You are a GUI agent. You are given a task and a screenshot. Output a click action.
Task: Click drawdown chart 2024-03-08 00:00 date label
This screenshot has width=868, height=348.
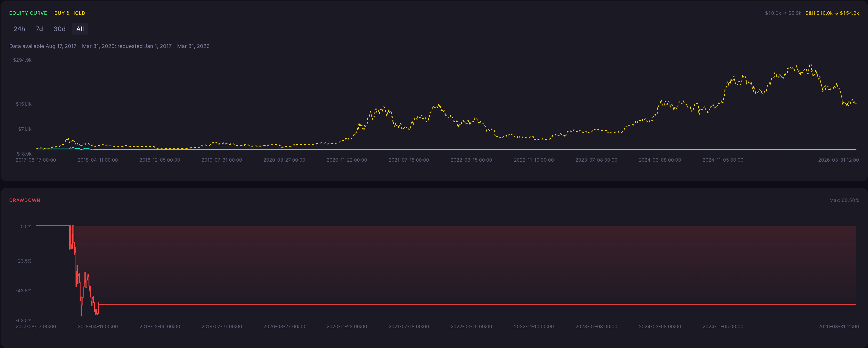coord(660,326)
